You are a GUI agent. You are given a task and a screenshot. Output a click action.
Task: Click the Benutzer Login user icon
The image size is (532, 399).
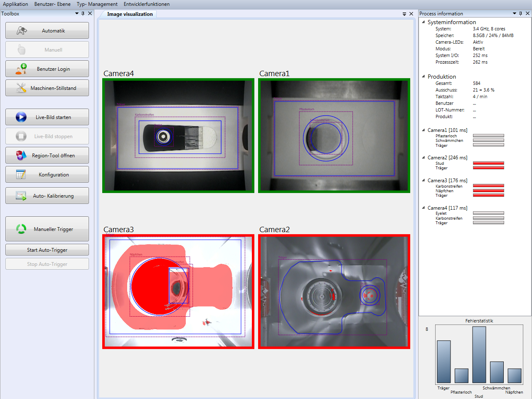(x=21, y=69)
